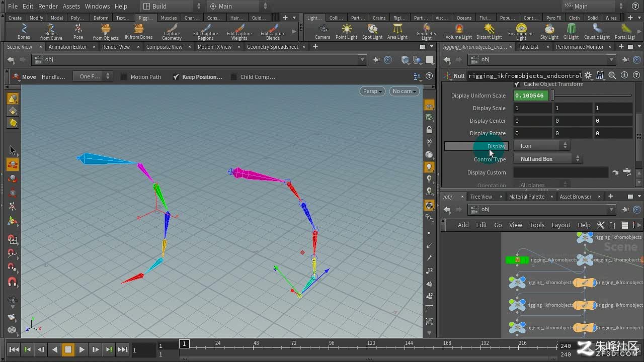Click the Display Custom input field

pos(561,172)
